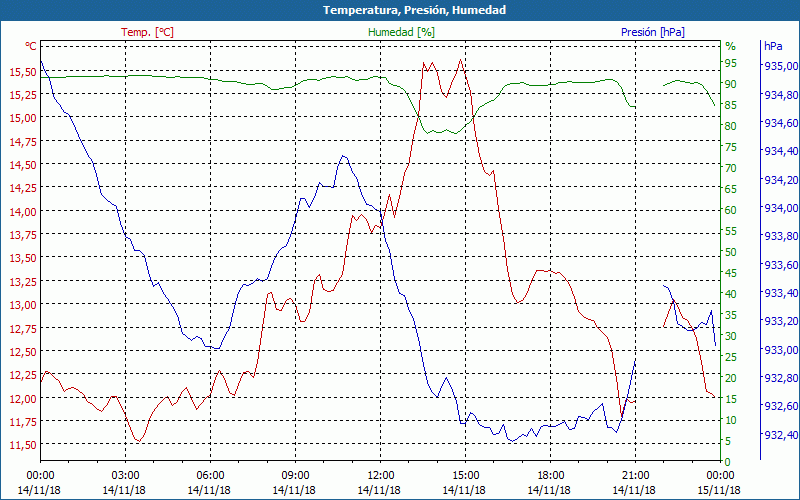Screen dimensions: 800x500
Task: Click humidity axis value 95
Action: 731,63
